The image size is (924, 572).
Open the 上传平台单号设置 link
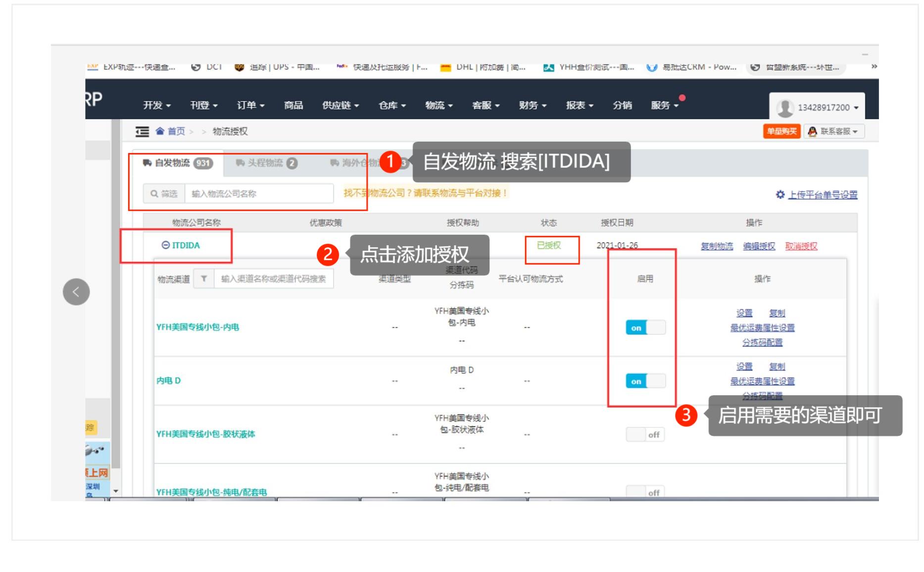coord(823,195)
